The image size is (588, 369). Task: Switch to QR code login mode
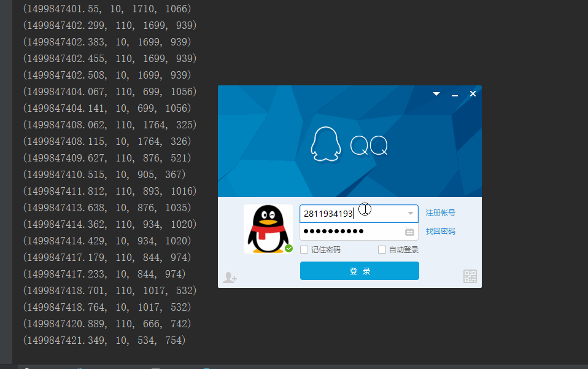(470, 276)
